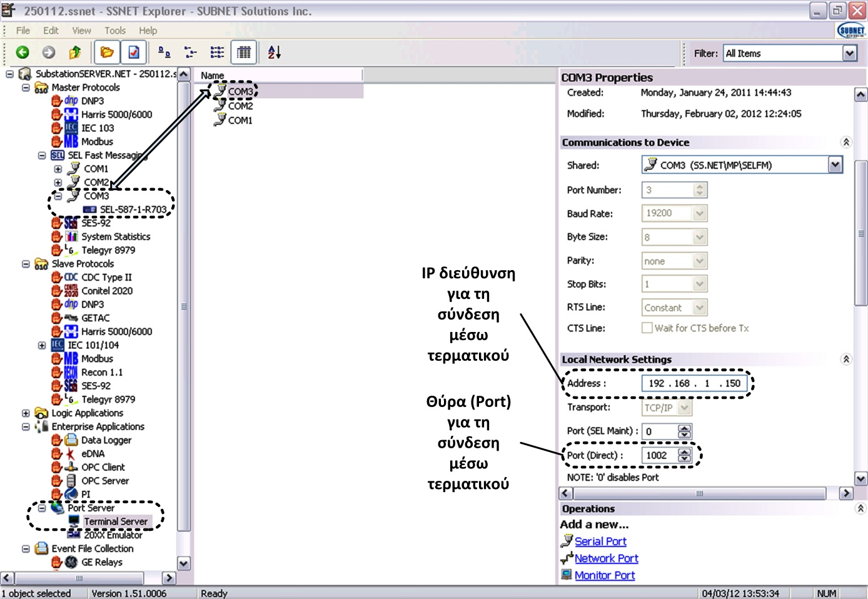Open the Edit menu

pyautogui.click(x=51, y=30)
